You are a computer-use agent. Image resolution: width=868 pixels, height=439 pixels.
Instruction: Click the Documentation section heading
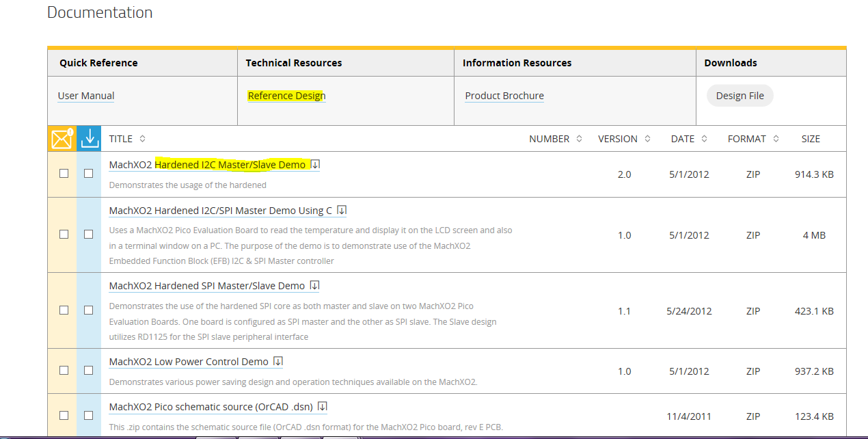click(100, 12)
